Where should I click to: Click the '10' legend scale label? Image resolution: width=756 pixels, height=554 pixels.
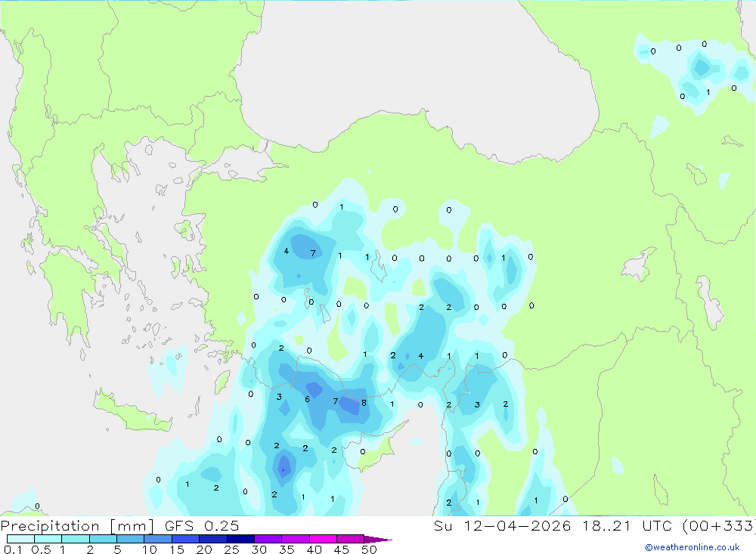click(x=150, y=549)
